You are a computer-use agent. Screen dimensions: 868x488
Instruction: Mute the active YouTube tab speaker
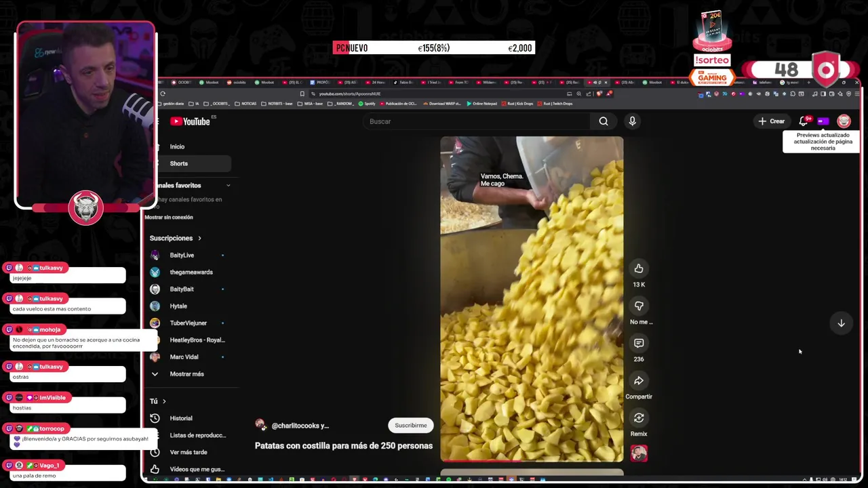(595, 82)
